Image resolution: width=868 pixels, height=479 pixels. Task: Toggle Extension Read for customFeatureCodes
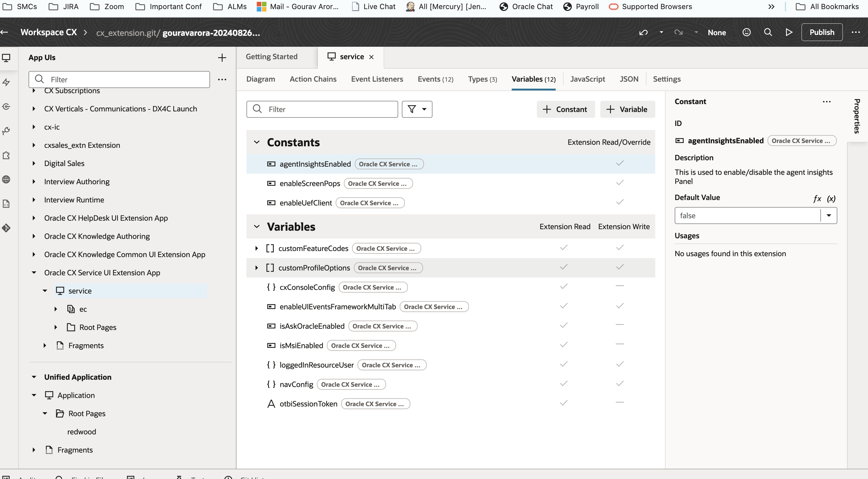coord(564,248)
